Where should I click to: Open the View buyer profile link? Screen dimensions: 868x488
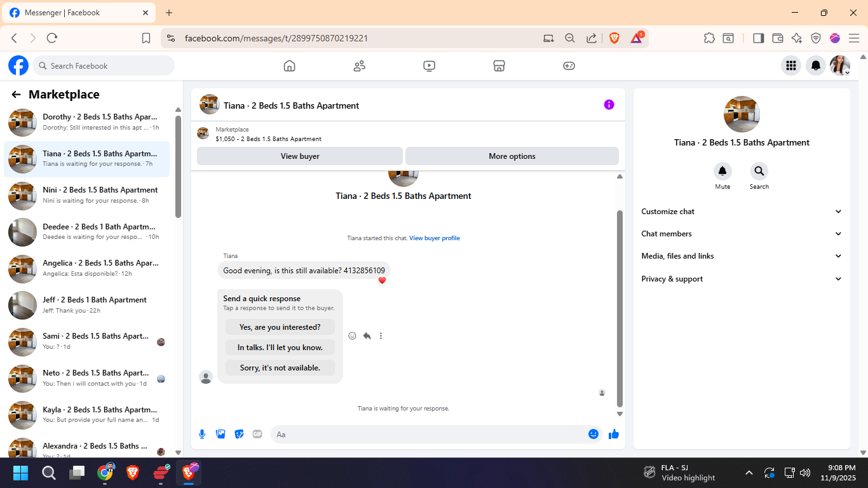(435, 238)
